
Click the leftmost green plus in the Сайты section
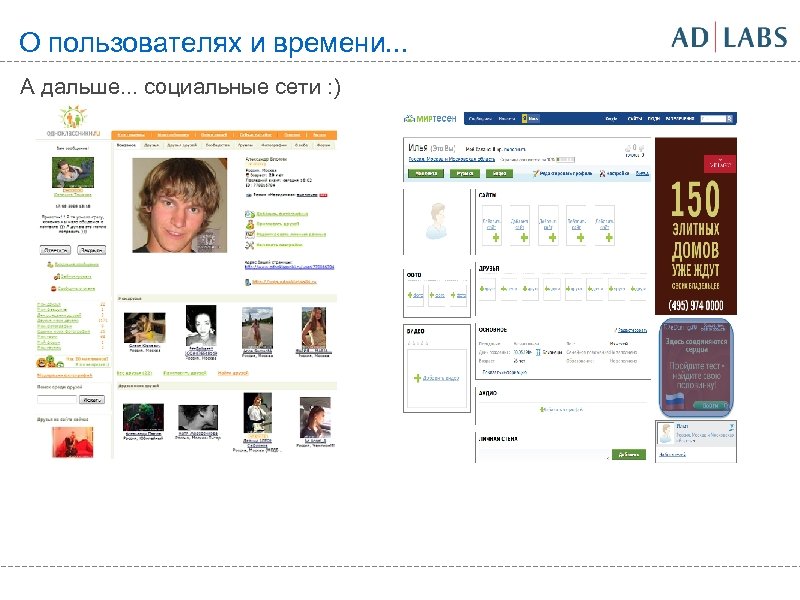click(495, 238)
